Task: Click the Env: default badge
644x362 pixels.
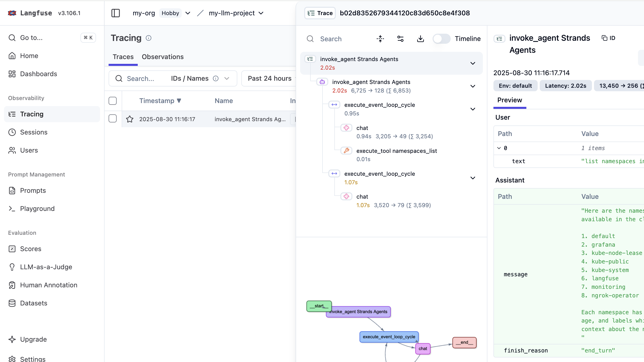Action: (x=515, y=86)
